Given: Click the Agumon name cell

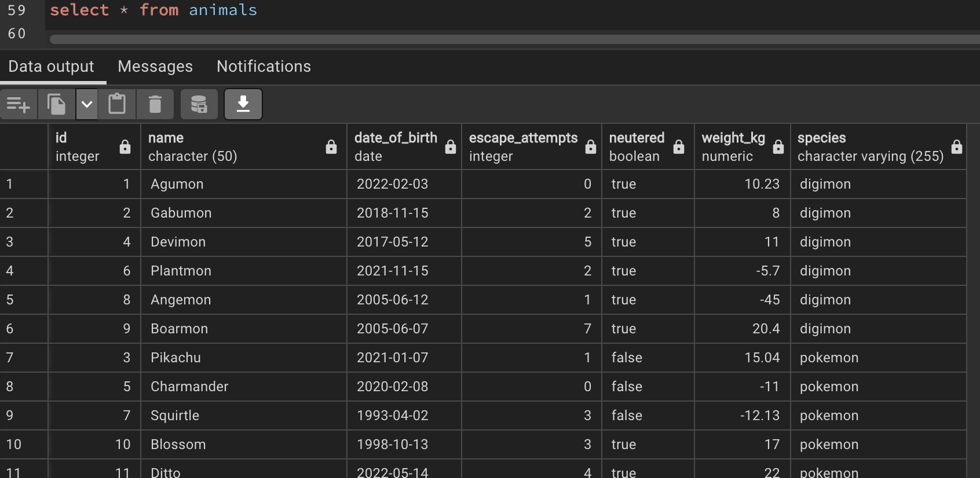Looking at the screenshot, I should (244, 184).
